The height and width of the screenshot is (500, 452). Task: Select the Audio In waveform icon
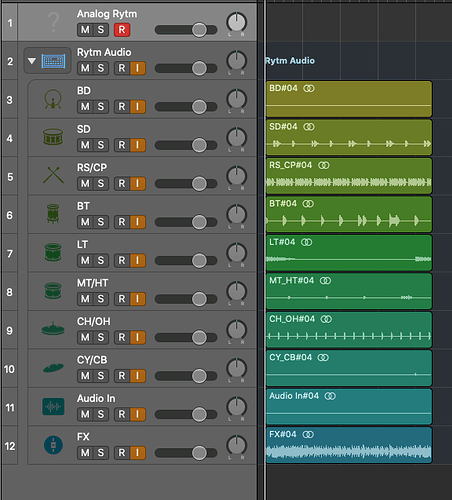tap(53, 407)
